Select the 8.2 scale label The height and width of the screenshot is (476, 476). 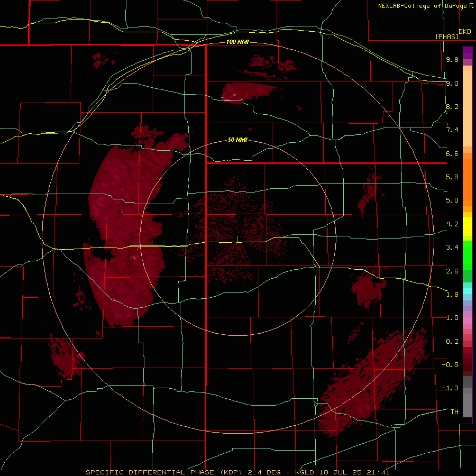(452, 106)
